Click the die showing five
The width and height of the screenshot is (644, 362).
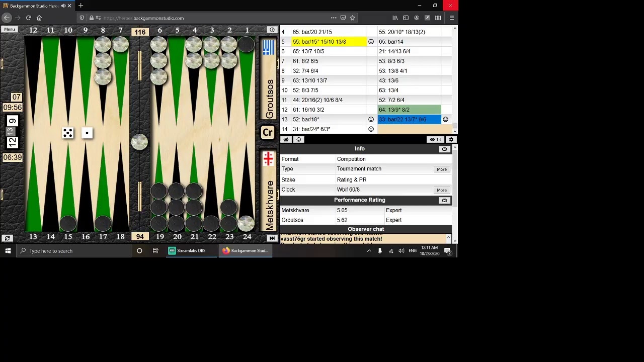click(67, 133)
